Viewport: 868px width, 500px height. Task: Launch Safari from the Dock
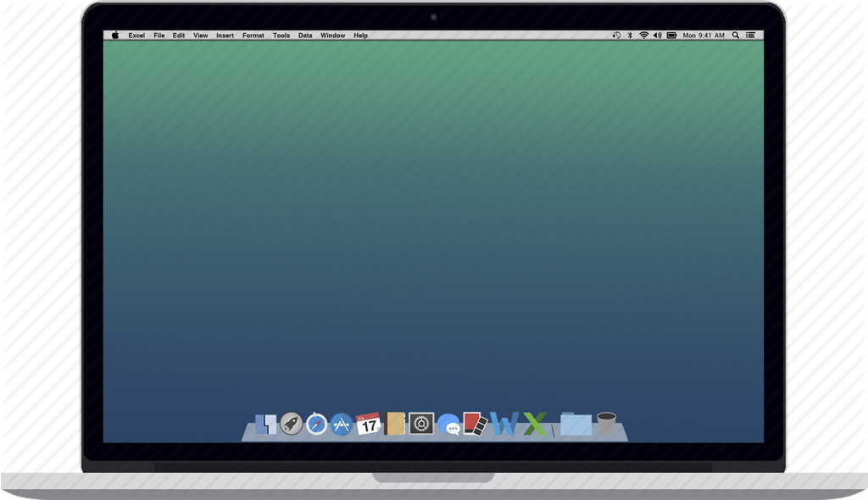tap(315, 424)
